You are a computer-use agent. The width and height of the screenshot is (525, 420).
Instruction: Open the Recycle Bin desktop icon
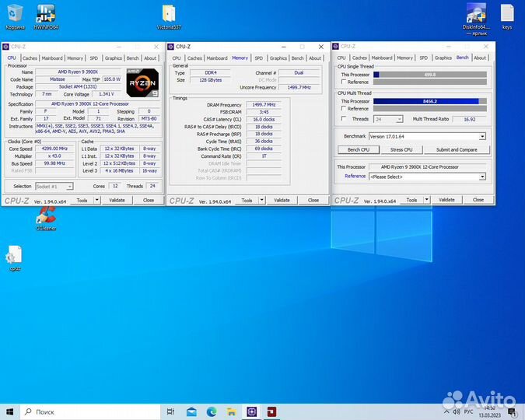[x=15, y=17]
